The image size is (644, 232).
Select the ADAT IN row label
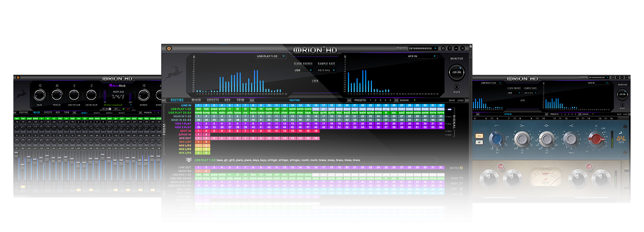184,131
